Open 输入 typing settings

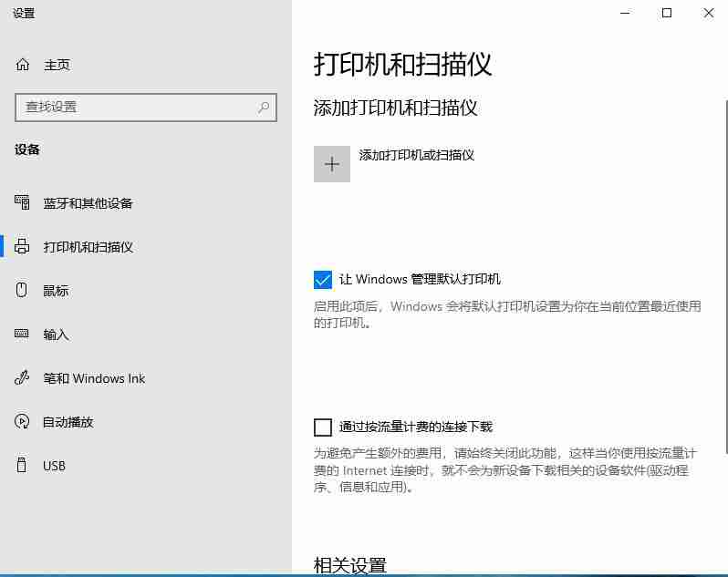pos(56,335)
